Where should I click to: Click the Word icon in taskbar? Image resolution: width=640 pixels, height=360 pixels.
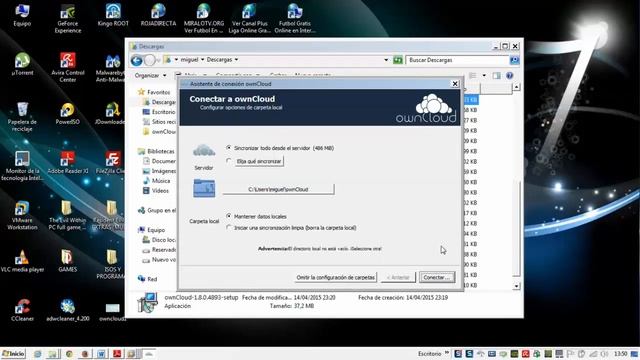coord(101,354)
